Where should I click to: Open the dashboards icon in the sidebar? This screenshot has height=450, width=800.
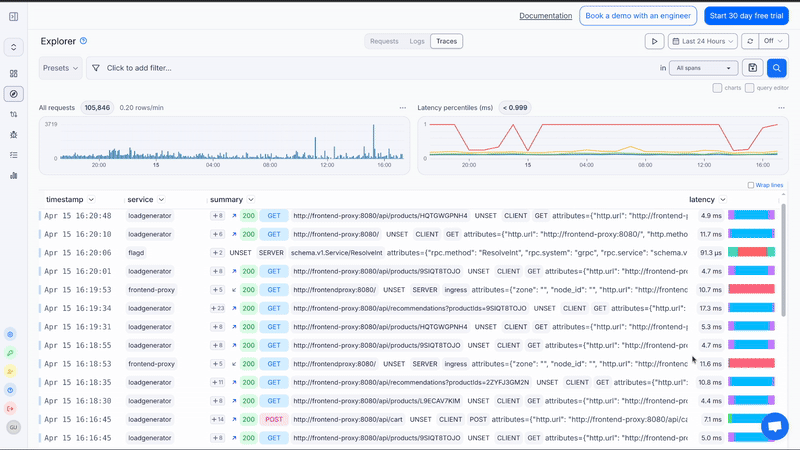click(14, 74)
